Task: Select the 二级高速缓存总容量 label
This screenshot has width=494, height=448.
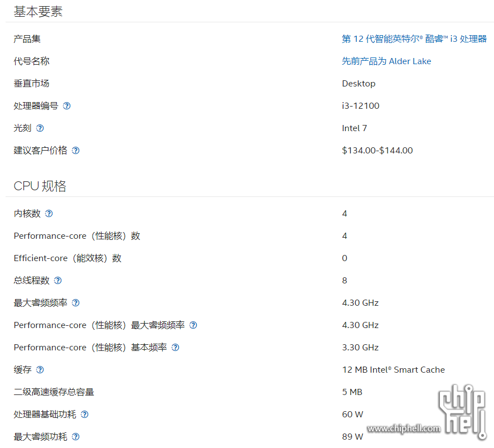Action: pyautogui.click(x=54, y=392)
